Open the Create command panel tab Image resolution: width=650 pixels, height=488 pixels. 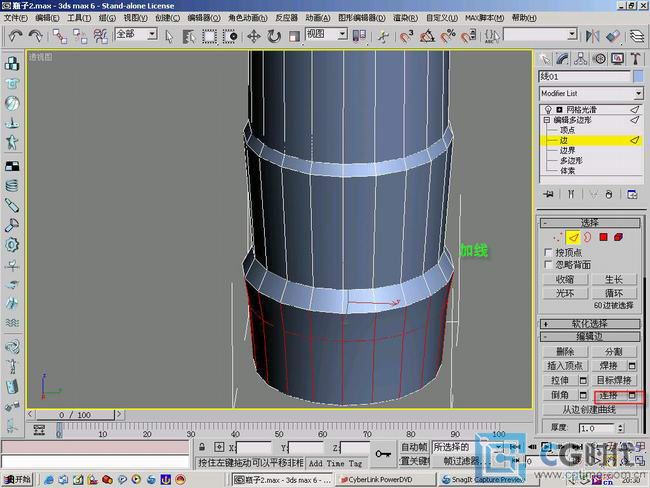[545, 59]
